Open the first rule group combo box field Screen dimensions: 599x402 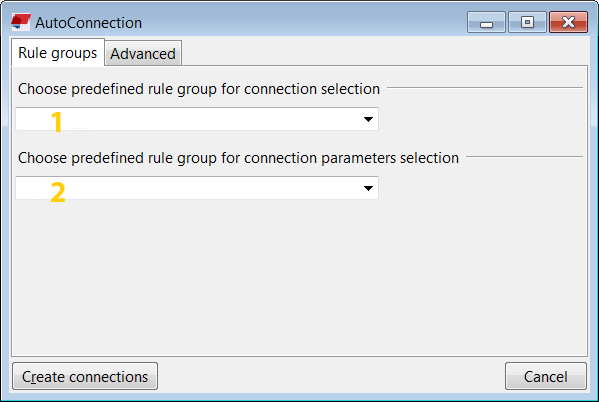click(x=197, y=119)
